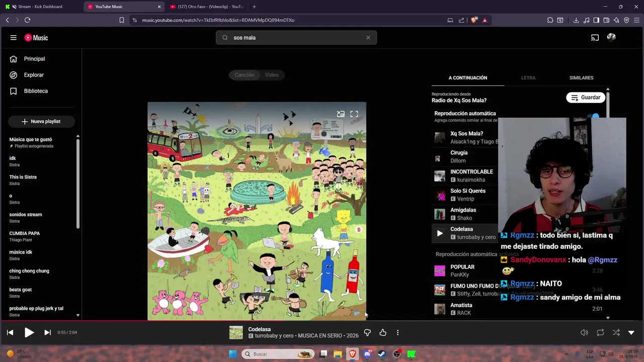This screenshot has height=362, width=644.
Task: Skip to previous track
Action: click(x=10, y=332)
